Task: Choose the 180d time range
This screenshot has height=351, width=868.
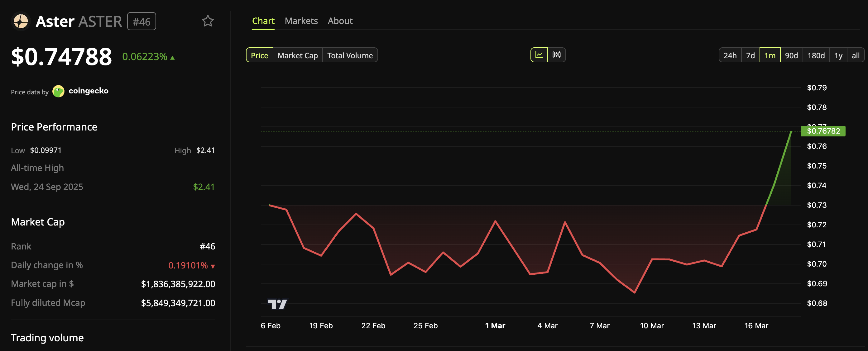Action: [x=816, y=55]
